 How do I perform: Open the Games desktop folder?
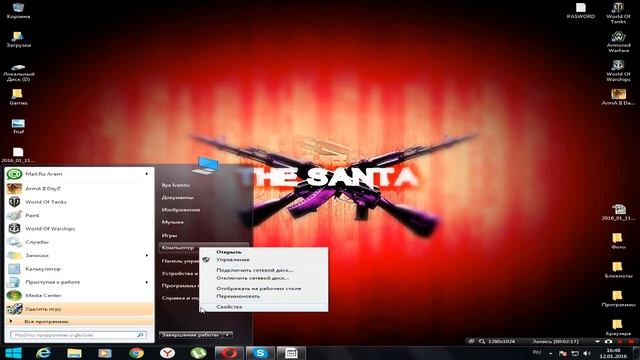pyautogui.click(x=18, y=97)
